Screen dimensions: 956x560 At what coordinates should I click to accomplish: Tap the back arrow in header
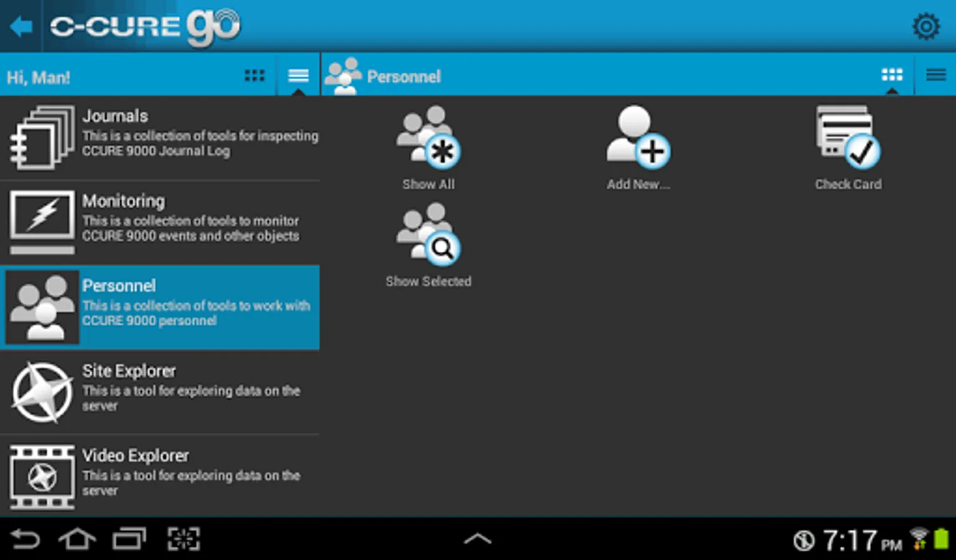pyautogui.click(x=21, y=27)
